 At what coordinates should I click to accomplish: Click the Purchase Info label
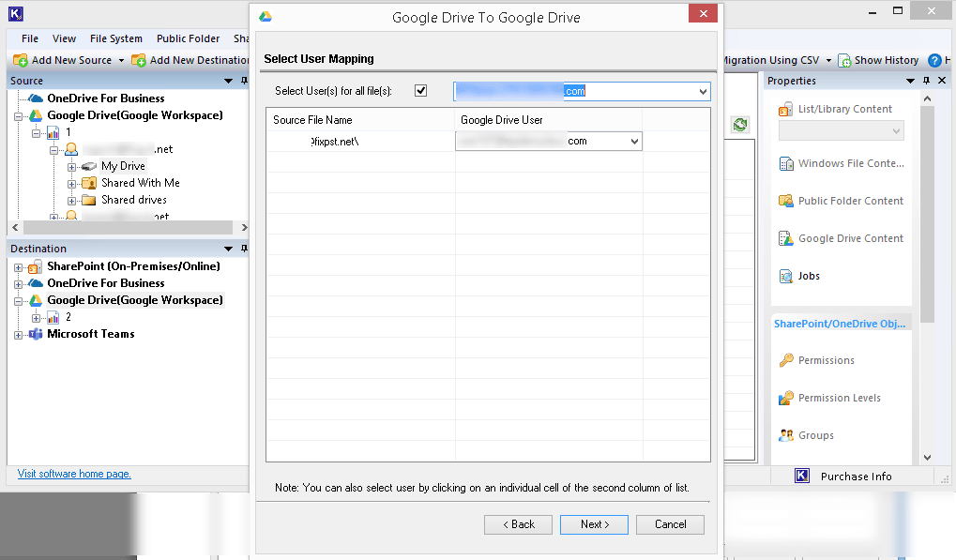(x=856, y=477)
